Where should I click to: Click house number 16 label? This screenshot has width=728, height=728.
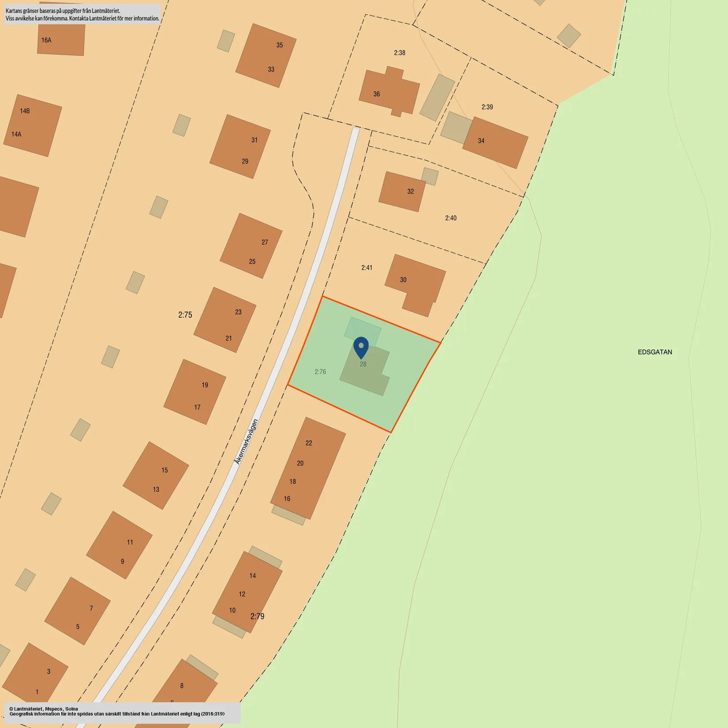click(x=287, y=499)
